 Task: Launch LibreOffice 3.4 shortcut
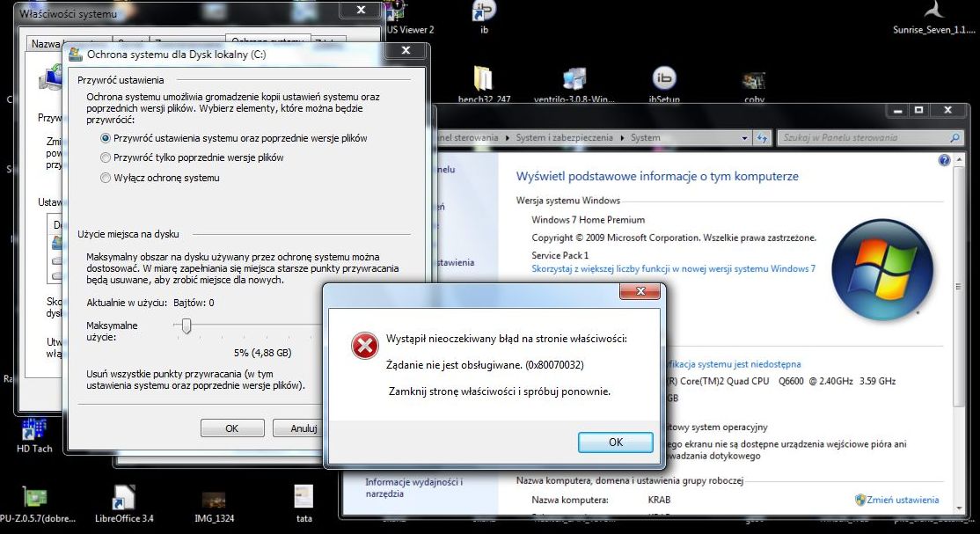pos(124,504)
